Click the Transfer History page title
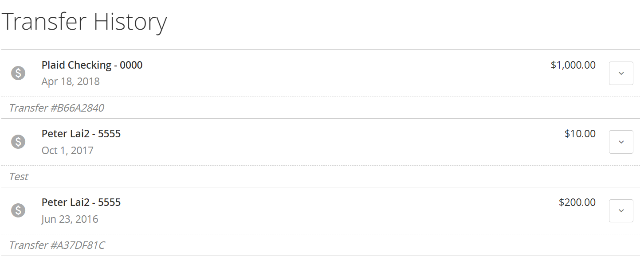Screen dimensions: 644x256 [x=84, y=21]
